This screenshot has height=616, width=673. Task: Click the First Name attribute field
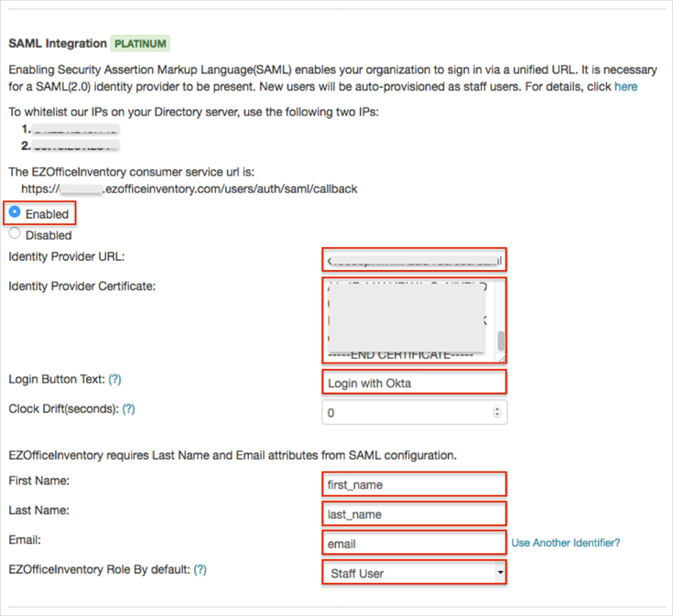pos(414,484)
